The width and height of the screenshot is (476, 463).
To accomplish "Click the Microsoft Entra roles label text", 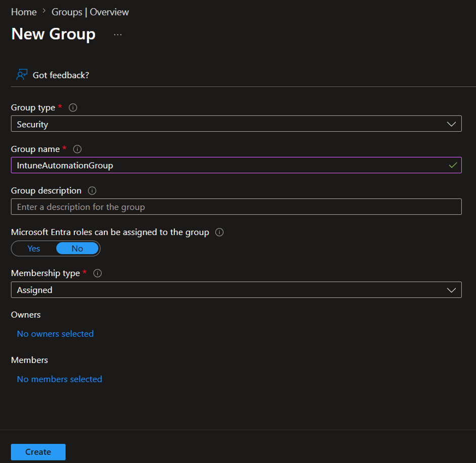I will coord(110,232).
